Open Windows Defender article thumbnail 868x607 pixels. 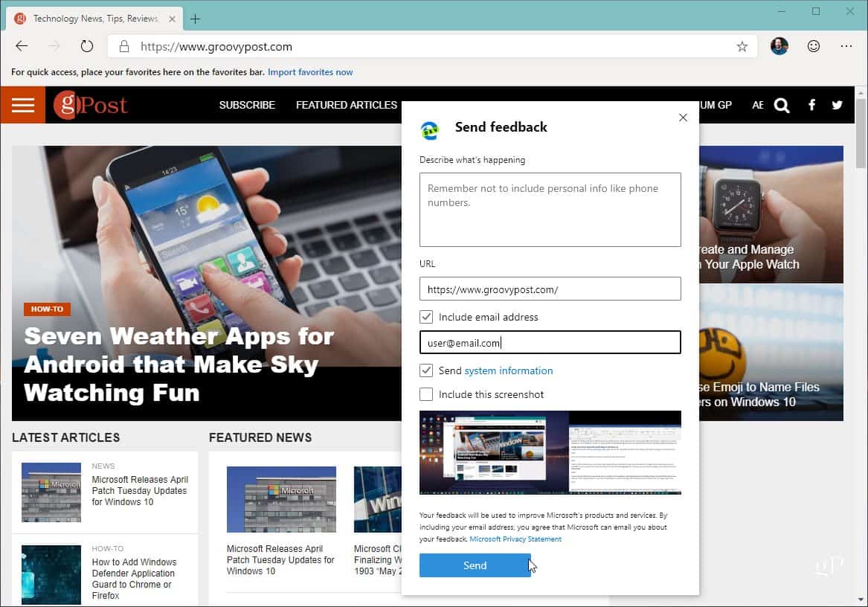51,575
